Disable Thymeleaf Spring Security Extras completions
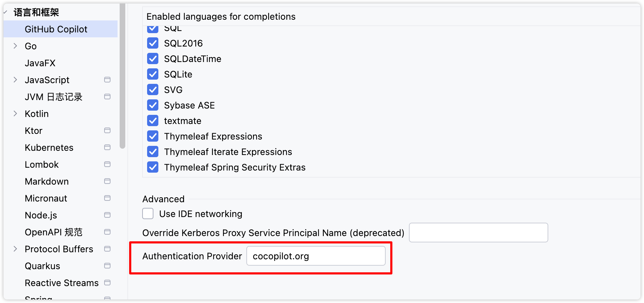The height and width of the screenshot is (303, 644). click(x=153, y=167)
